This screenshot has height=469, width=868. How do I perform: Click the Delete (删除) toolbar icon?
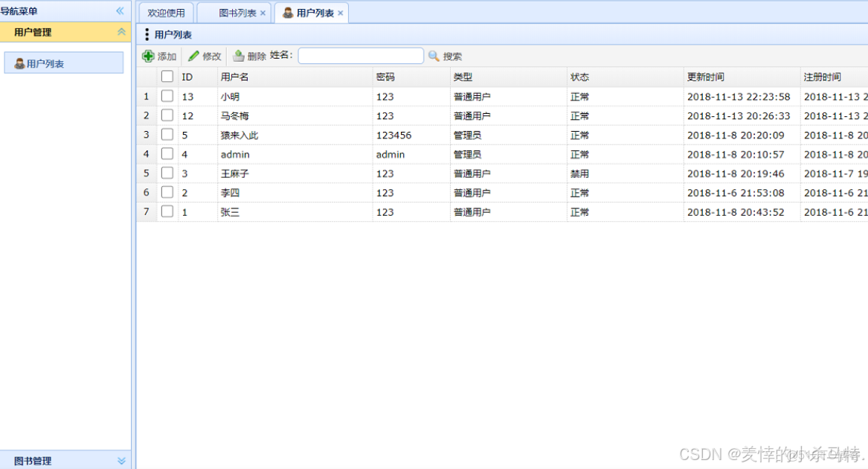click(x=237, y=55)
